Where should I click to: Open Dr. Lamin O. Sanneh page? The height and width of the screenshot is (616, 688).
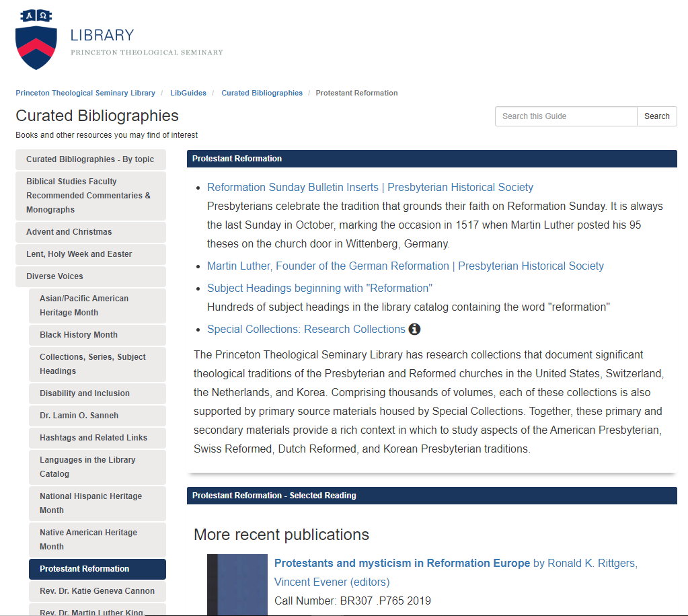click(98, 416)
